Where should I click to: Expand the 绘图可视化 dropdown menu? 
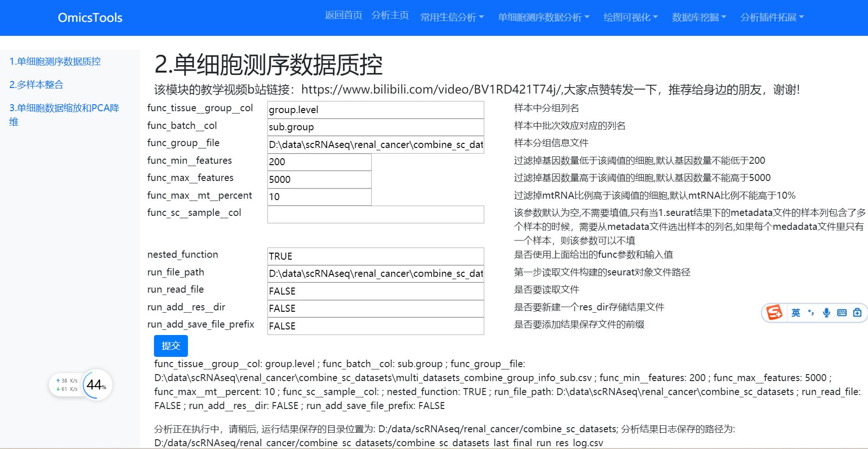coord(631,18)
